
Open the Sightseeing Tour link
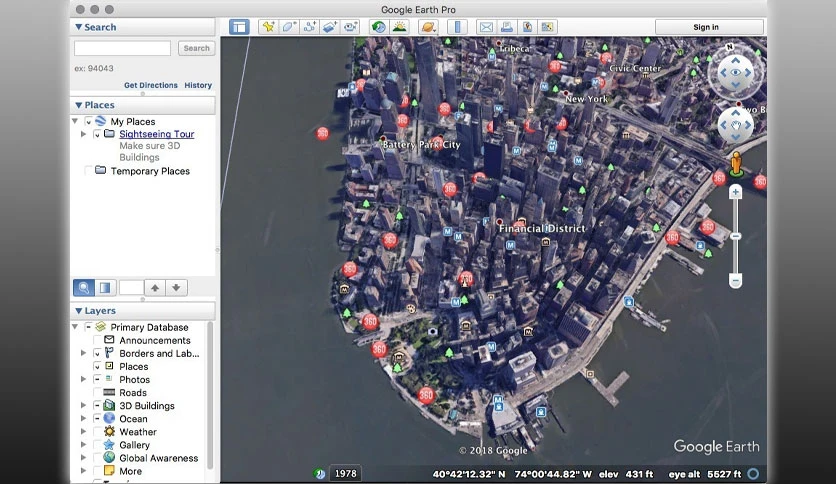[157, 134]
